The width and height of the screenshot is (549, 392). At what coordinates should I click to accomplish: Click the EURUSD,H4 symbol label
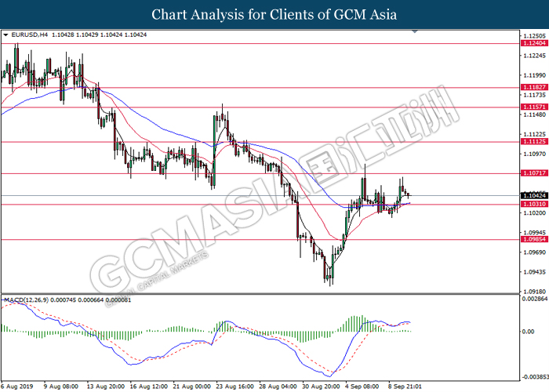[x=28, y=35]
